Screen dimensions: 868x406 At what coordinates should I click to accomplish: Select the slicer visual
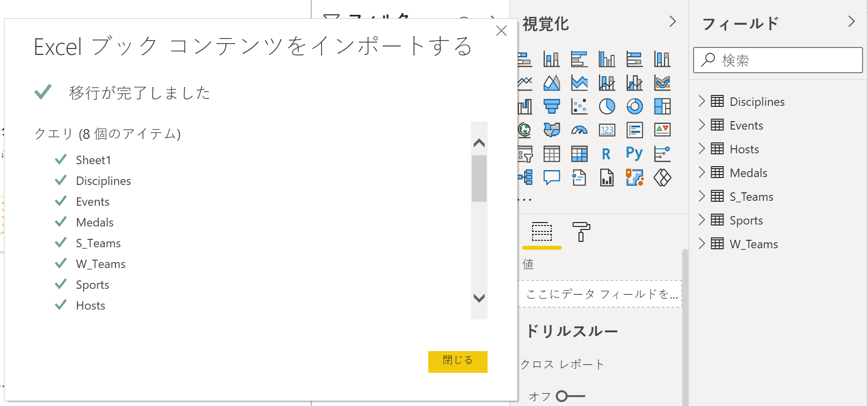click(x=525, y=154)
